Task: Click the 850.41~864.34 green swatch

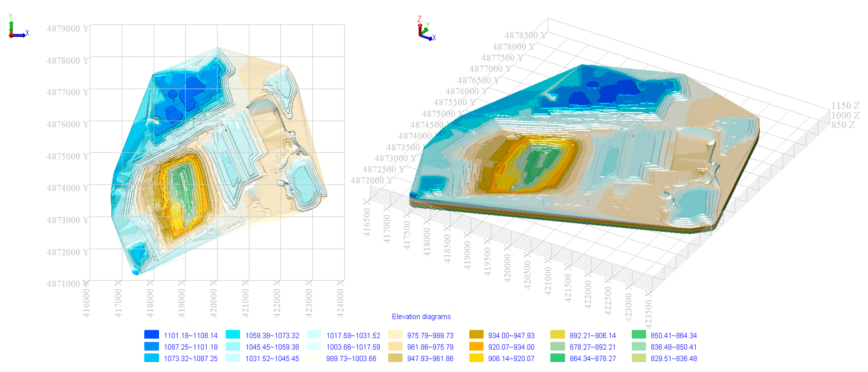Action: coord(639,335)
